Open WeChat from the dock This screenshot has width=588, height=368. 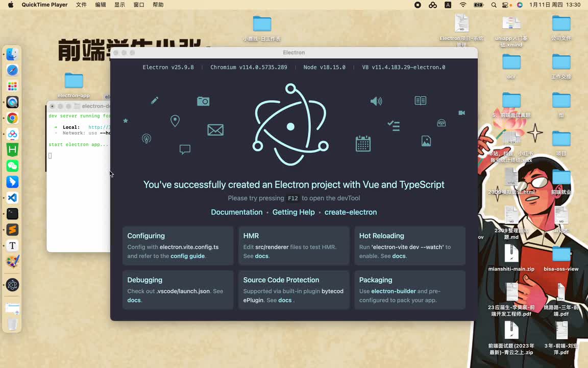[x=12, y=166]
